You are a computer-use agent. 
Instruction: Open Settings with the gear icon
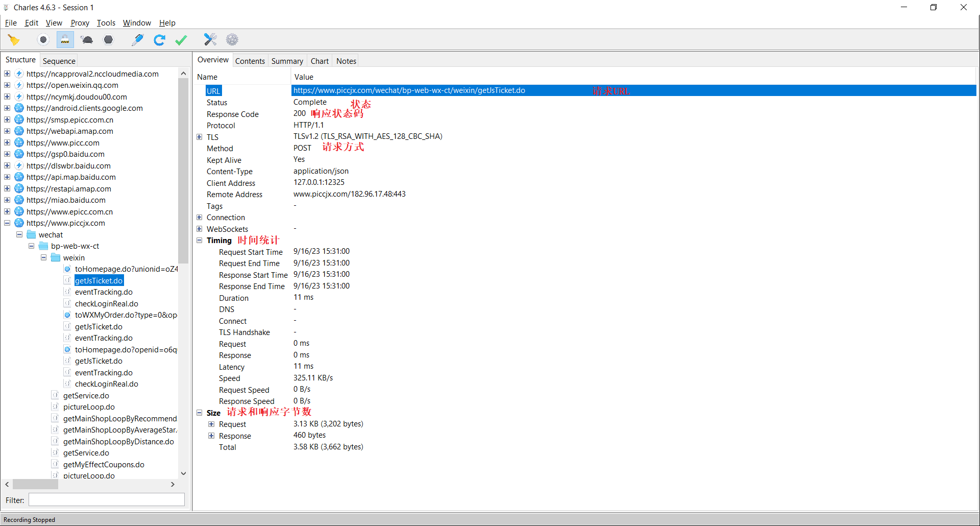click(232, 40)
